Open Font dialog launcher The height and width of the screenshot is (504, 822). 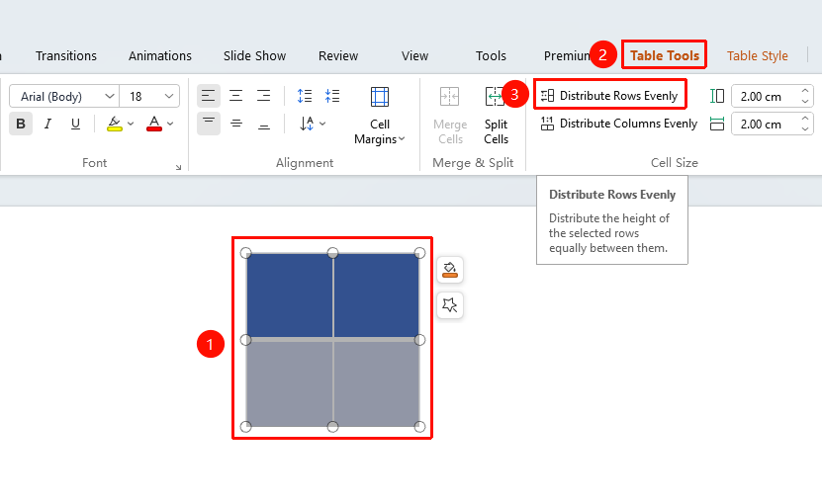tap(178, 167)
